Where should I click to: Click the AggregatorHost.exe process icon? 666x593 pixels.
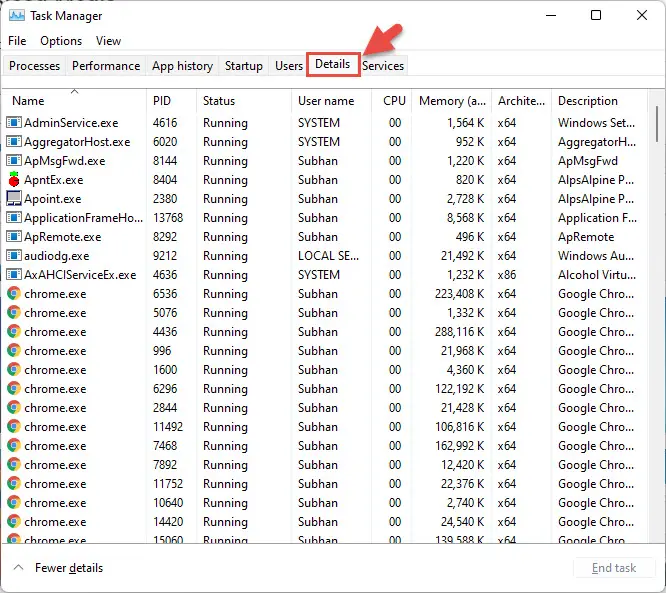click(x=14, y=141)
